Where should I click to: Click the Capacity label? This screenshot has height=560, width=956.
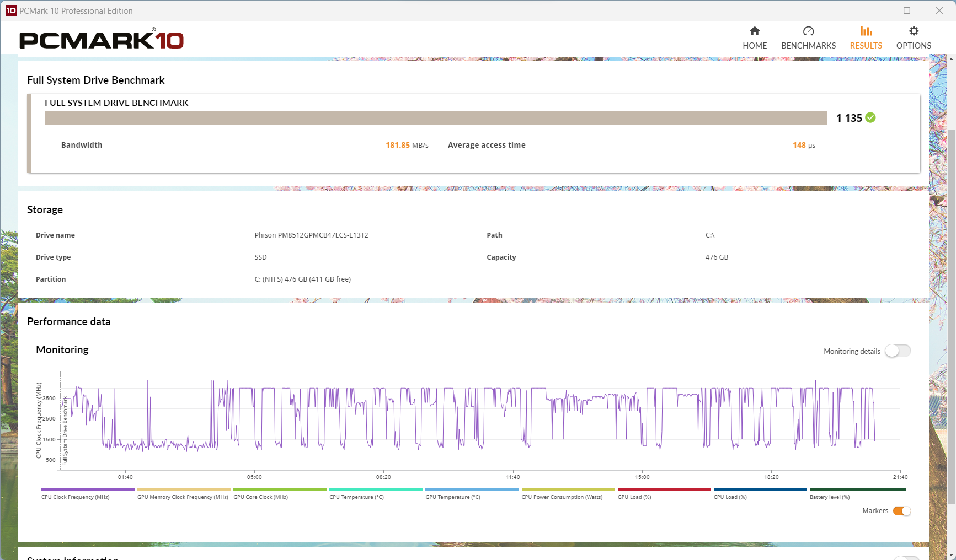click(501, 257)
